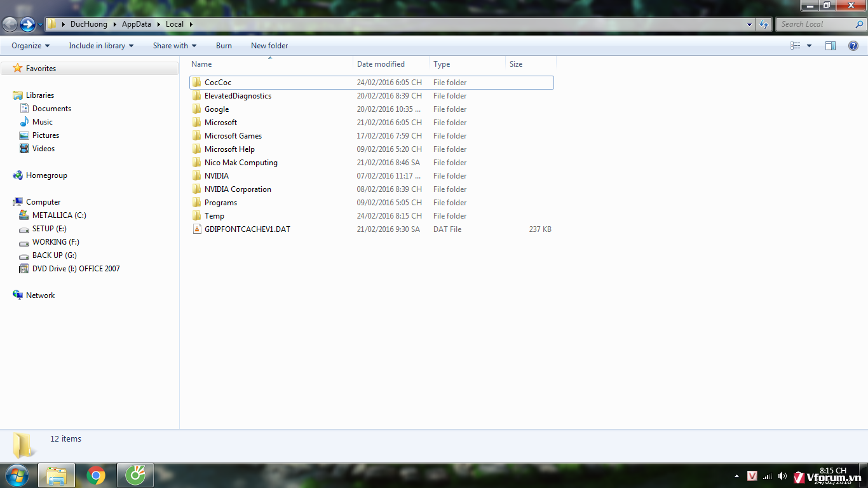Toggle the preview pane
Viewport: 868px width, 488px height.
pos(831,46)
